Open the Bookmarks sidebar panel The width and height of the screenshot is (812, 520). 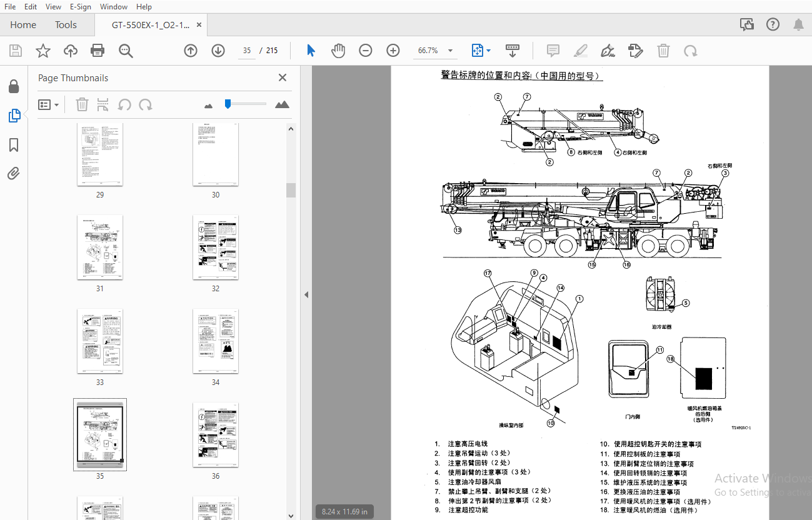click(x=14, y=145)
